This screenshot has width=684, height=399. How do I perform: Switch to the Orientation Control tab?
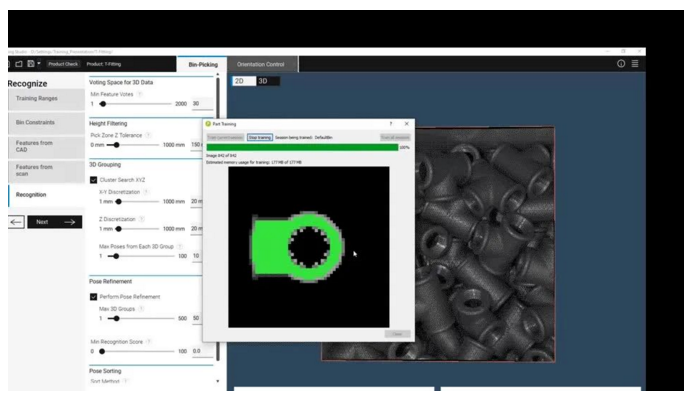[x=261, y=64]
